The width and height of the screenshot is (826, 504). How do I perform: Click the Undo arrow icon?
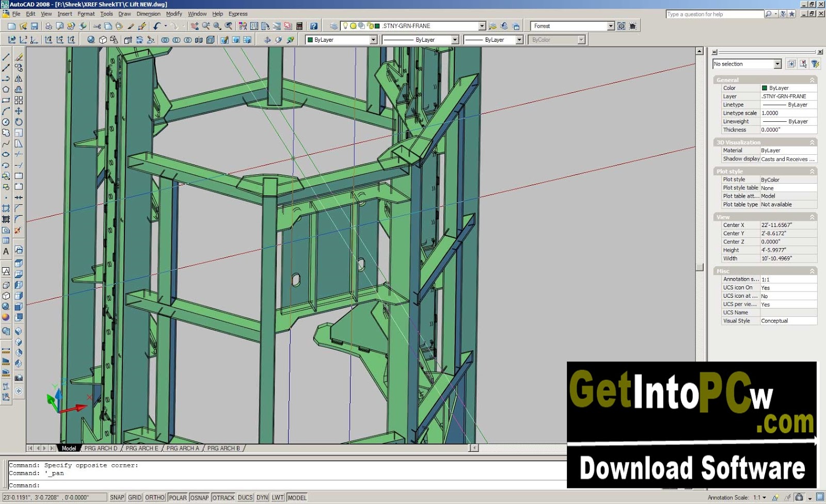click(x=157, y=26)
